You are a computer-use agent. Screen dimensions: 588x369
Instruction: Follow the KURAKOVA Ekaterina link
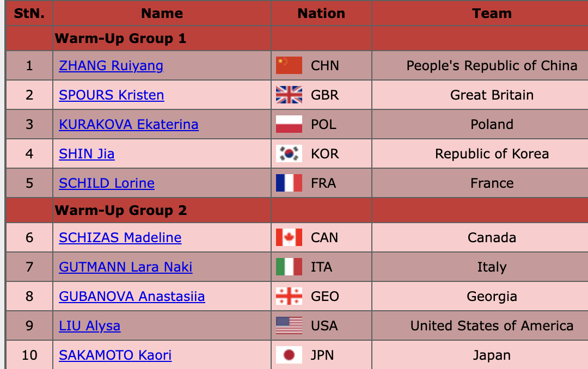128,125
